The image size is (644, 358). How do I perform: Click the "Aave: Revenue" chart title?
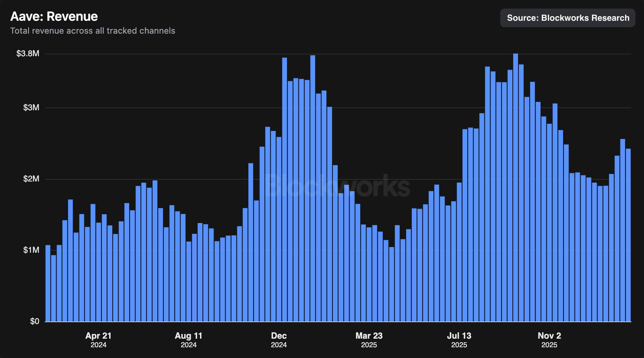click(x=54, y=16)
